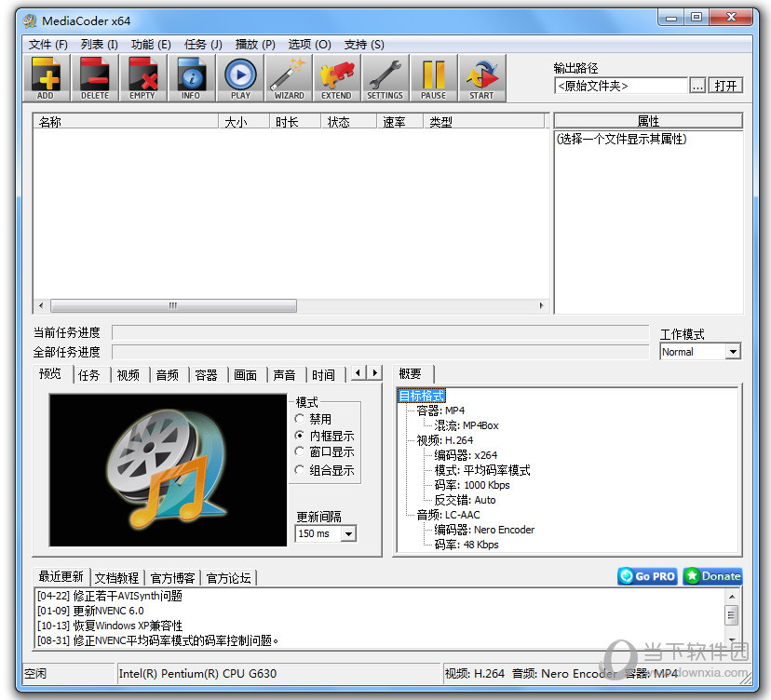Switch to the 声音 tab
This screenshot has width=771, height=700.
pyautogui.click(x=284, y=375)
